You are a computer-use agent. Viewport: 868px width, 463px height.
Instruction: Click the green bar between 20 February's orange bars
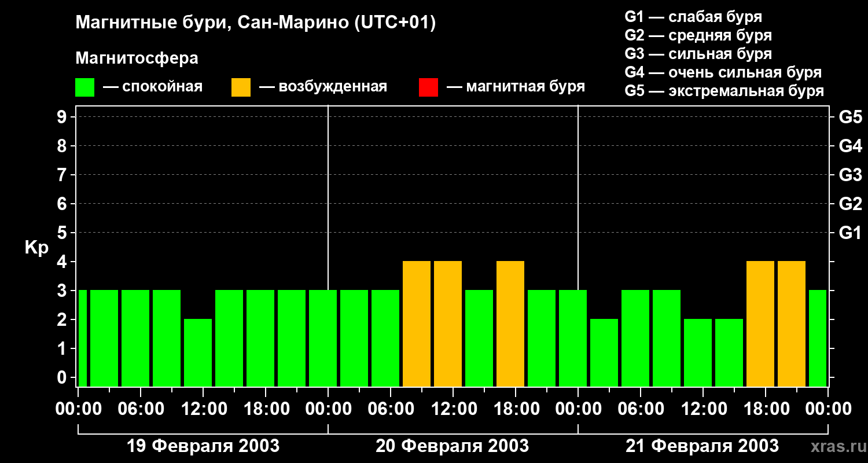click(479, 338)
